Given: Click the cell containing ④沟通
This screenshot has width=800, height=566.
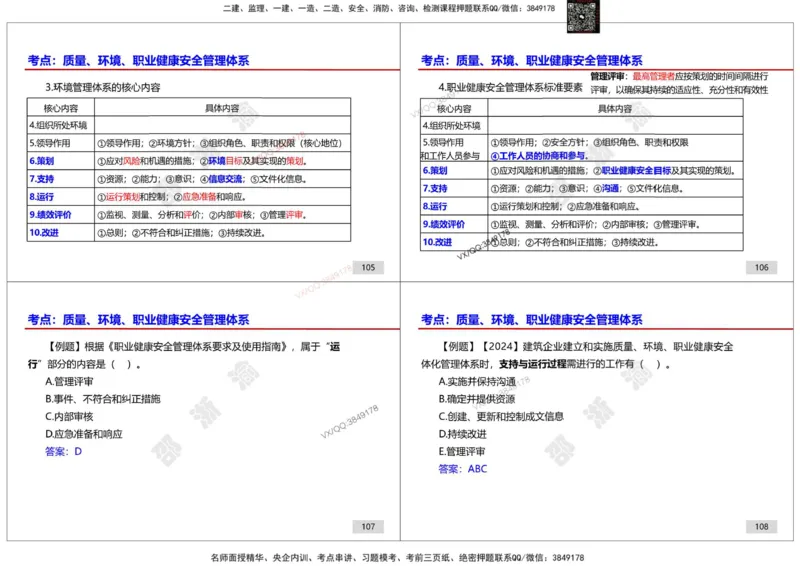Looking at the screenshot, I should 615,188.
